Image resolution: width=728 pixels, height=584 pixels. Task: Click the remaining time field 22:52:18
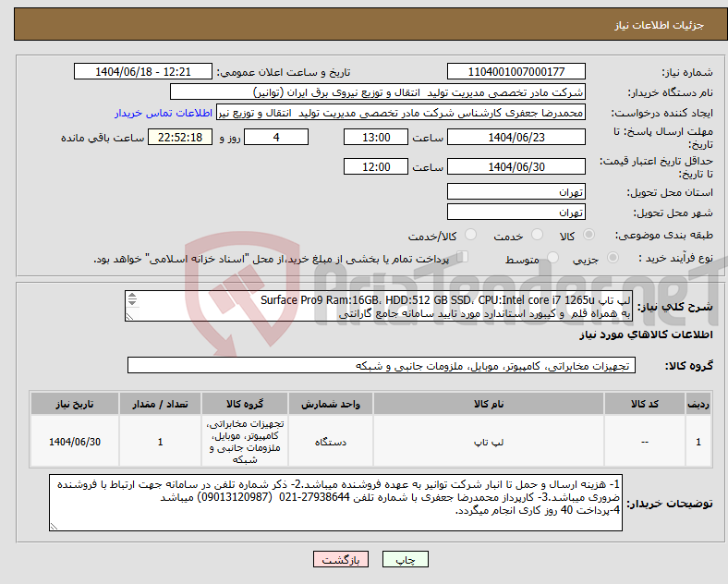[180, 137]
